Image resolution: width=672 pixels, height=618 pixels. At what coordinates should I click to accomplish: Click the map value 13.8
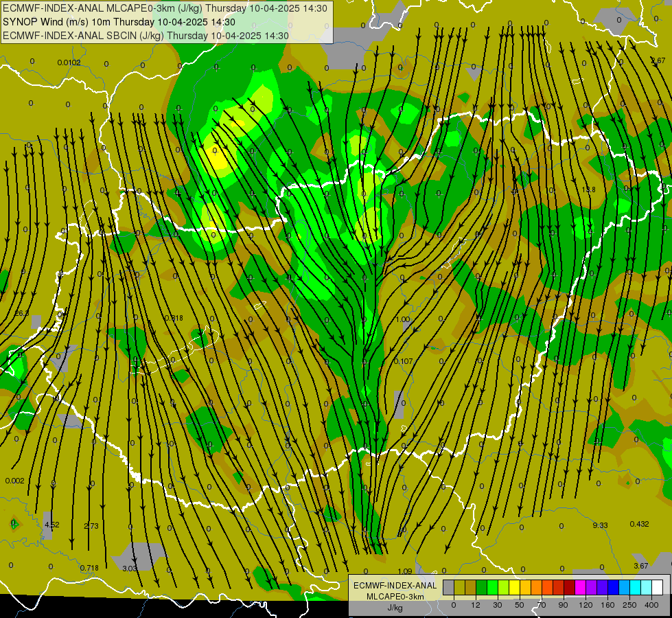(x=588, y=189)
